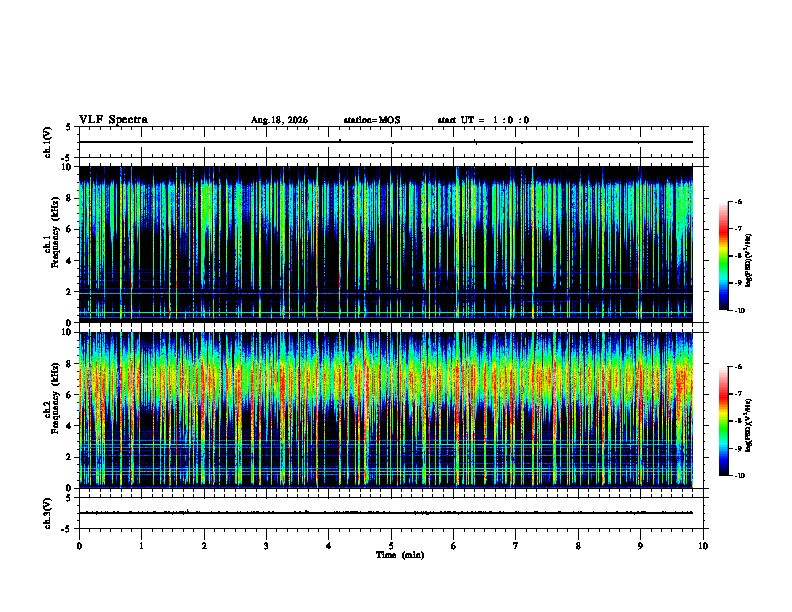Click the -10 label on ch.2 color scale
Viewport: 792px width, 612px height.
pos(740,476)
